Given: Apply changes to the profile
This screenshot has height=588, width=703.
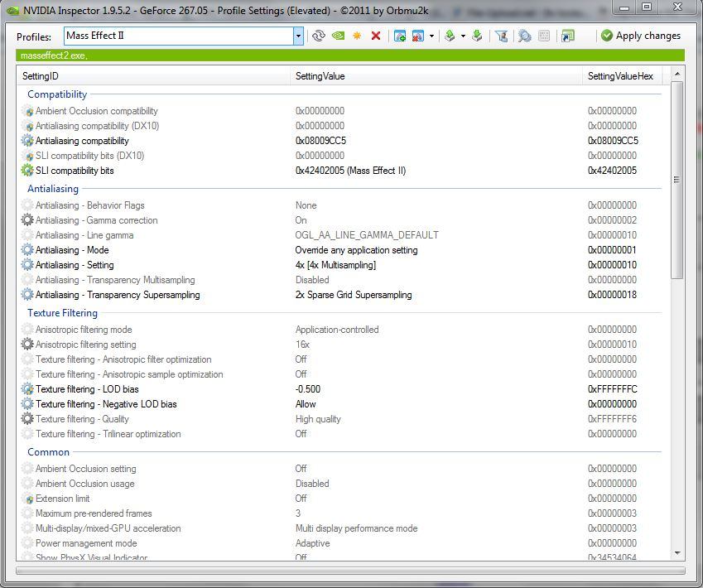Looking at the screenshot, I should (641, 36).
